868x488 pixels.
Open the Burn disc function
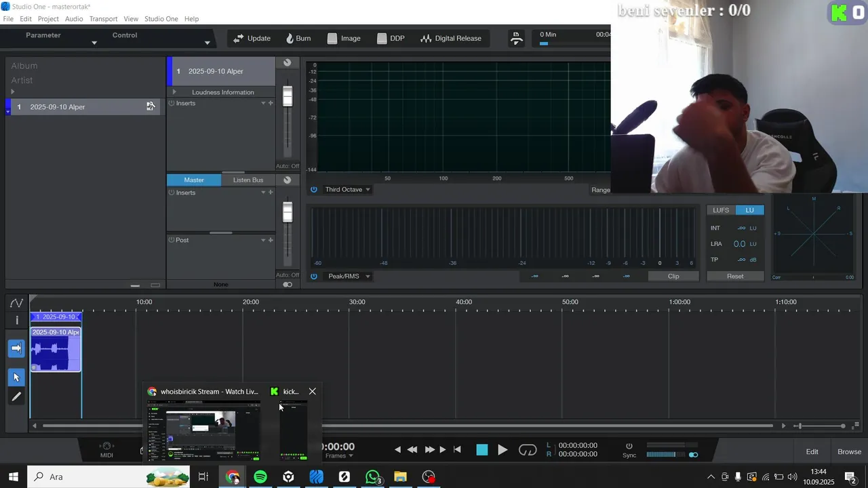[x=298, y=39]
